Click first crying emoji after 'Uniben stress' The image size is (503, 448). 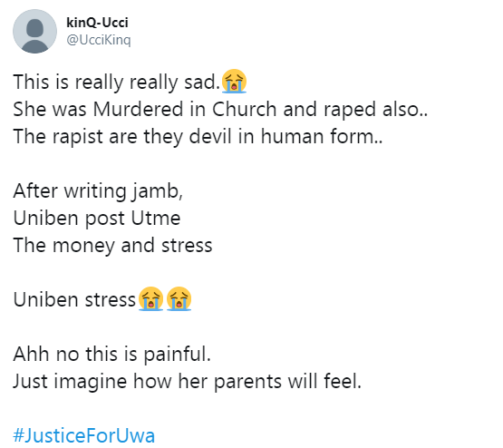[x=150, y=298]
